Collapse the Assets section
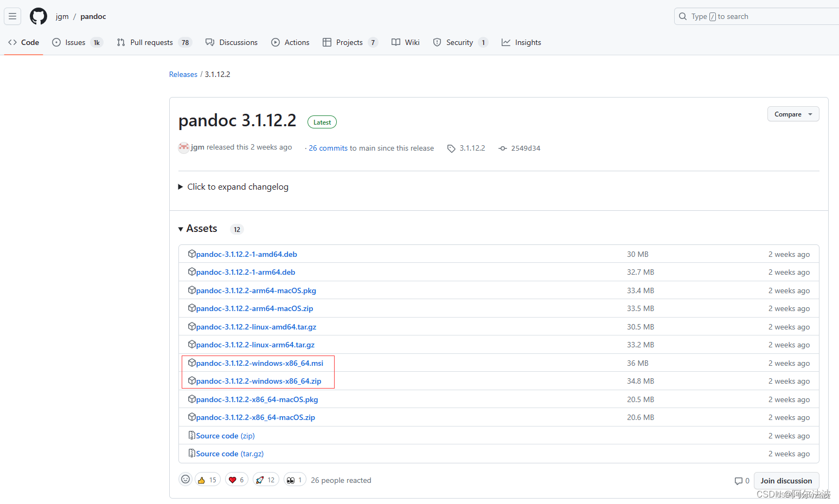The width and height of the screenshot is (839, 504). click(x=181, y=229)
